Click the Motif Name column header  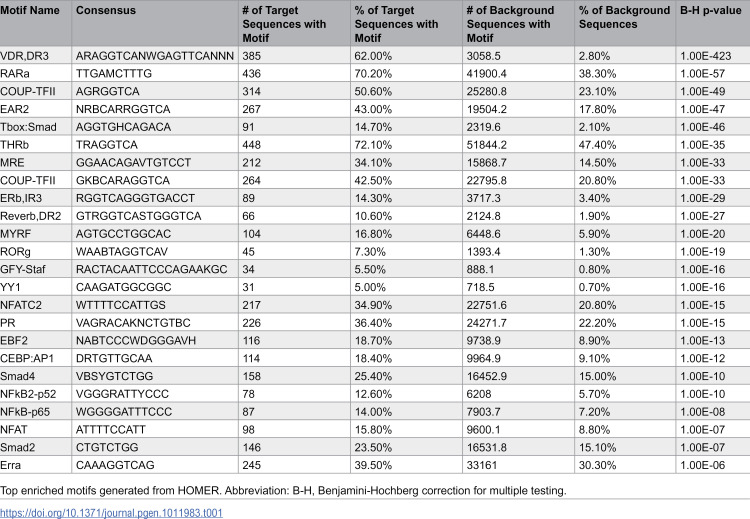point(35,23)
